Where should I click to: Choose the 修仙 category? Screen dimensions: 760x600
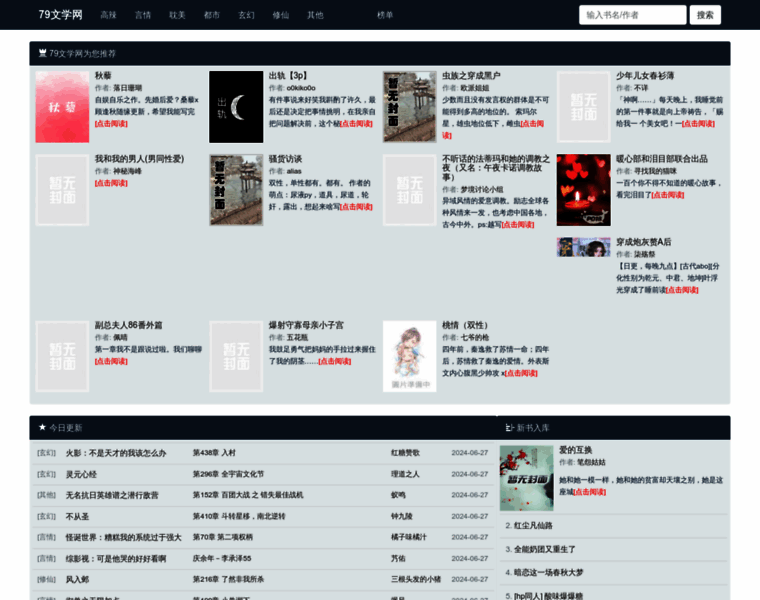tap(281, 15)
